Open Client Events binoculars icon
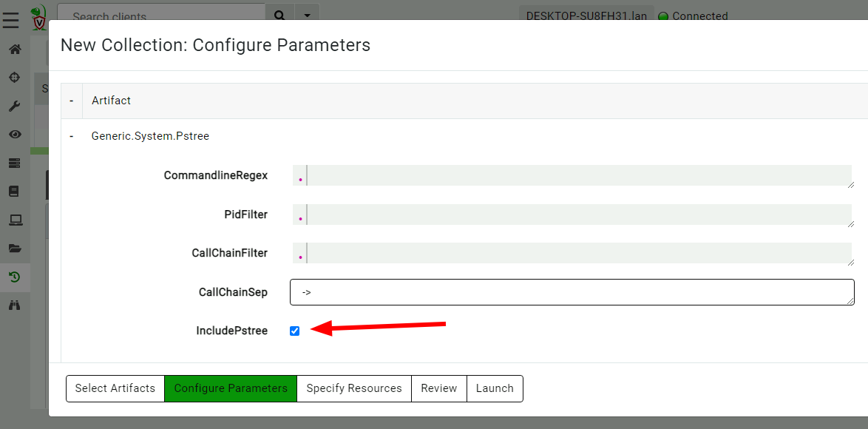This screenshot has height=429, width=868. [15, 305]
